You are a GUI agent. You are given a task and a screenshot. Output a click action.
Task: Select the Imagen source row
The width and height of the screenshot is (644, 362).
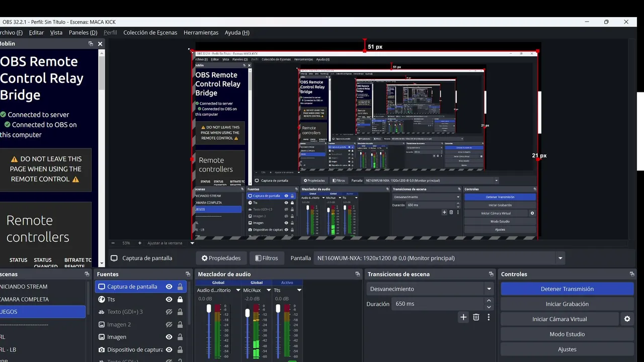[141, 337]
